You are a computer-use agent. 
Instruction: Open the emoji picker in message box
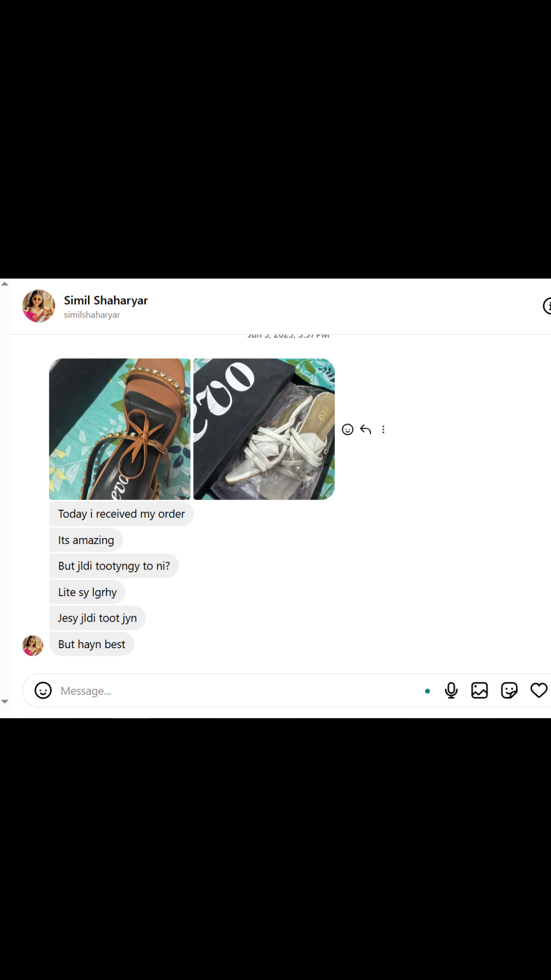(x=43, y=691)
